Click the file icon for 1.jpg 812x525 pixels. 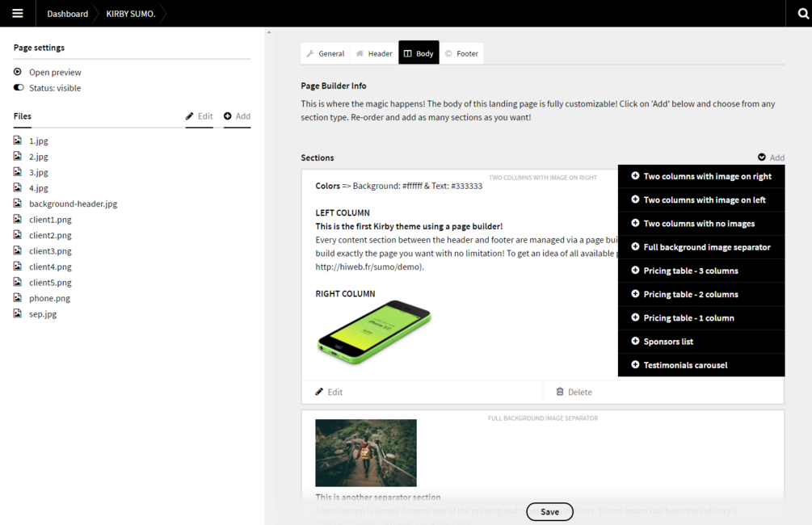[18, 141]
